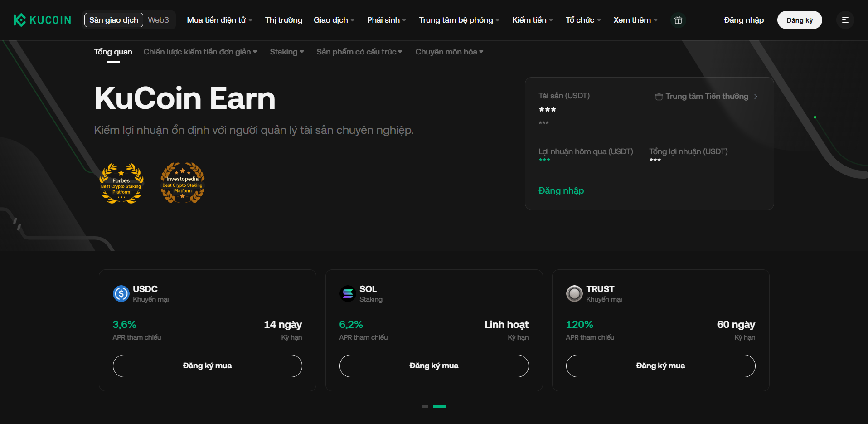
Task: Open the Staking dropdown
Action: pos(286,52)
